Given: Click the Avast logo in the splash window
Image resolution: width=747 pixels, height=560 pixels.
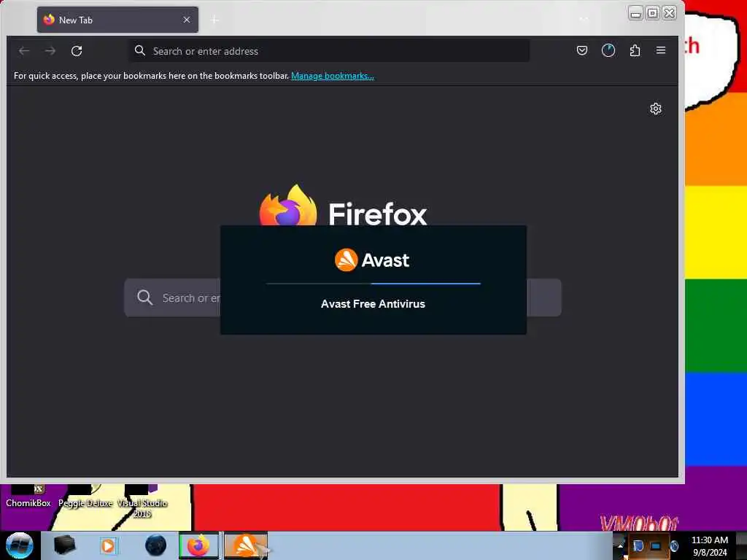Looking at the screenshot, I should pyautogui.click(x=372, y=260).
